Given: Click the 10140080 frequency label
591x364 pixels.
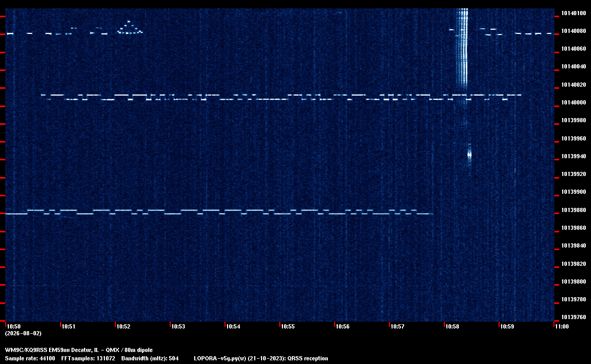Looking at the screenshot, I should coord(574,31).
